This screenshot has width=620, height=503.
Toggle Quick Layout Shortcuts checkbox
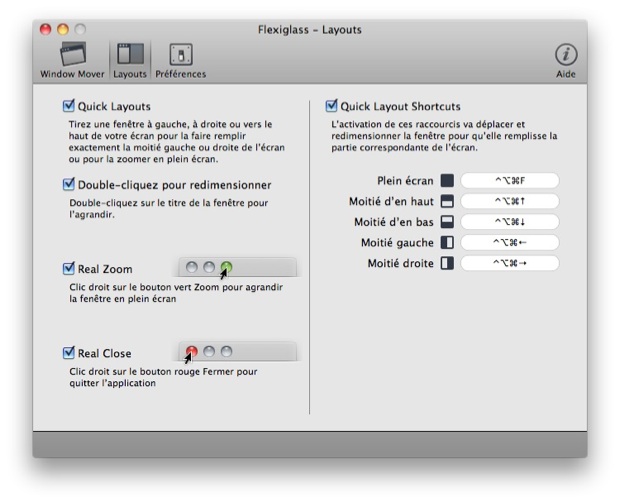click(331, 106)
